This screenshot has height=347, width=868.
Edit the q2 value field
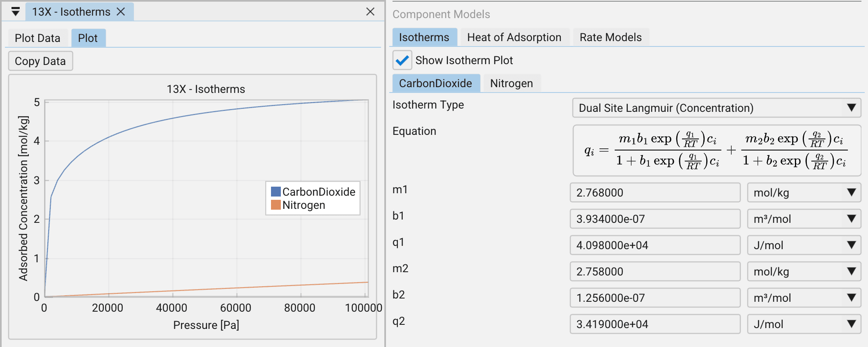[x=655, y=324]
